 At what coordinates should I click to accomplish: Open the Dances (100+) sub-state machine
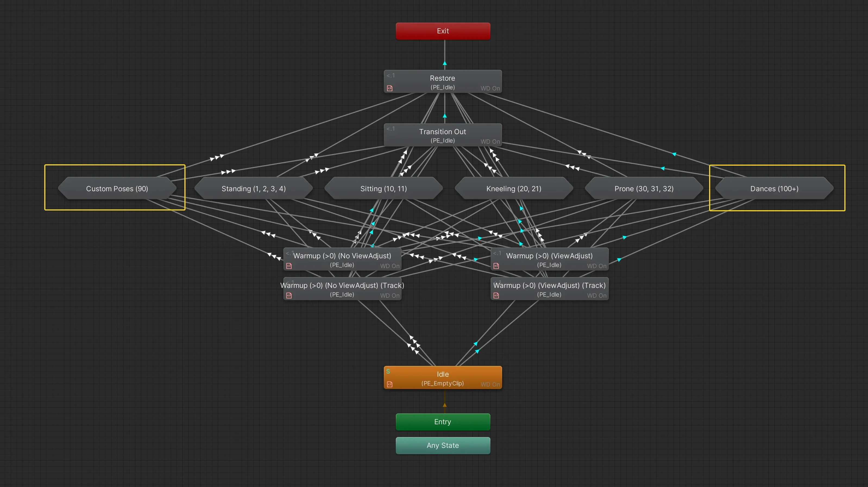pyautogui.click(x=774, y=189)
